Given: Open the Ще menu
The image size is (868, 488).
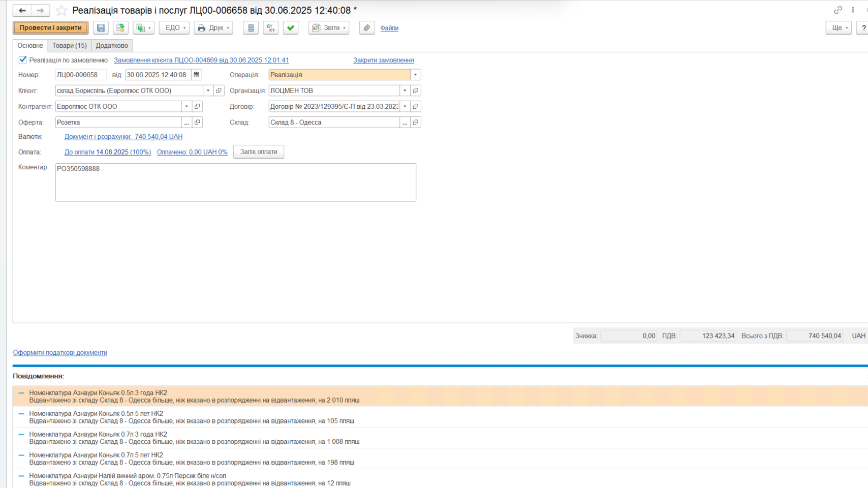Looking at the screenshot, I should pyautogui.click(x=839, y=28).
